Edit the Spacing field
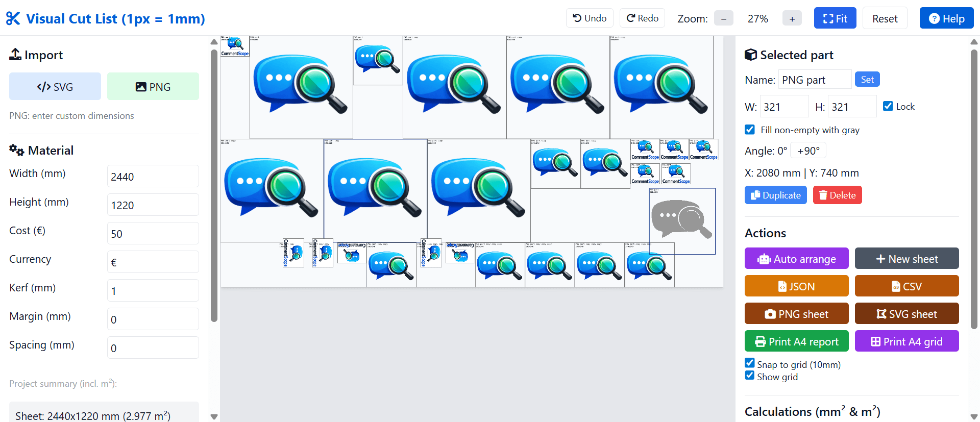 [x=153, y=347]
